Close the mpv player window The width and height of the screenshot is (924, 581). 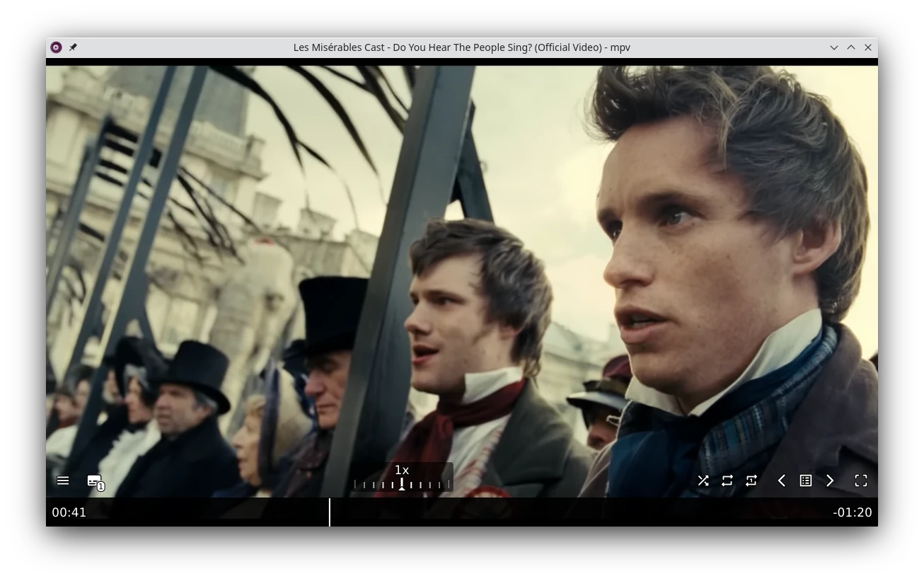pos(868,47)
